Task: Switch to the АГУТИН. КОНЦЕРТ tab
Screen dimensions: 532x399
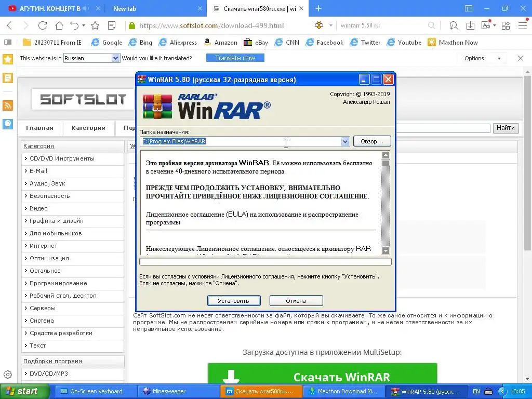Action: pos(49,9)
